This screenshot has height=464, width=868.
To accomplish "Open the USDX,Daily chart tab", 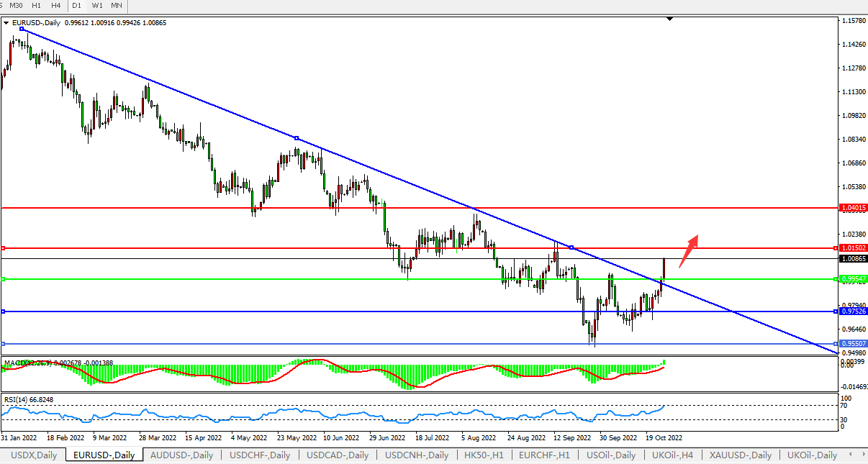I will (33, 455).
